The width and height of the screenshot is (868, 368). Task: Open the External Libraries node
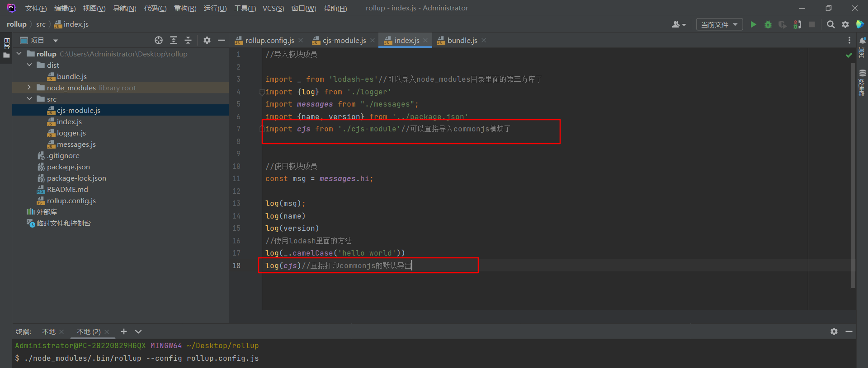pos(42,212)
